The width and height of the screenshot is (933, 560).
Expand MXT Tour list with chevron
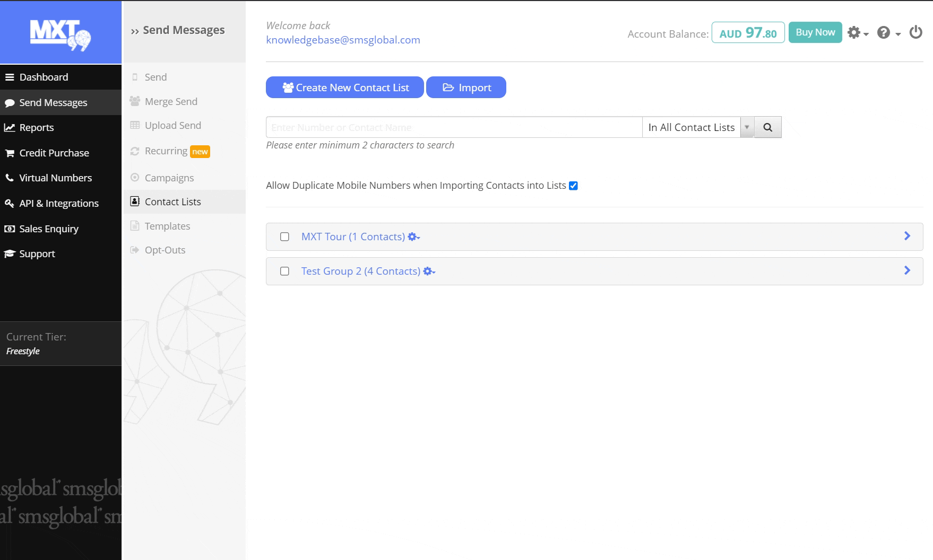click(907, 236)
